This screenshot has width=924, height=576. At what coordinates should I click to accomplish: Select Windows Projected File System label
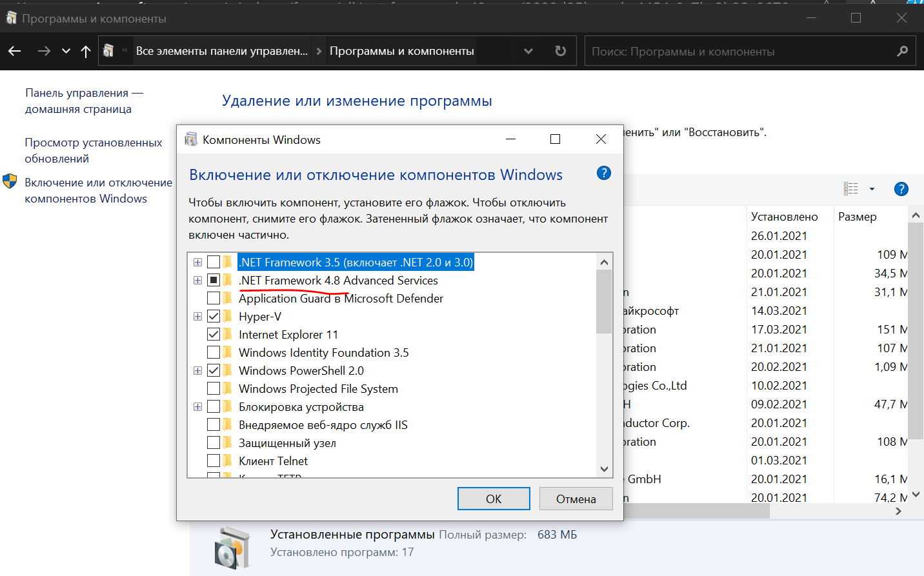(x=318, y=389)
